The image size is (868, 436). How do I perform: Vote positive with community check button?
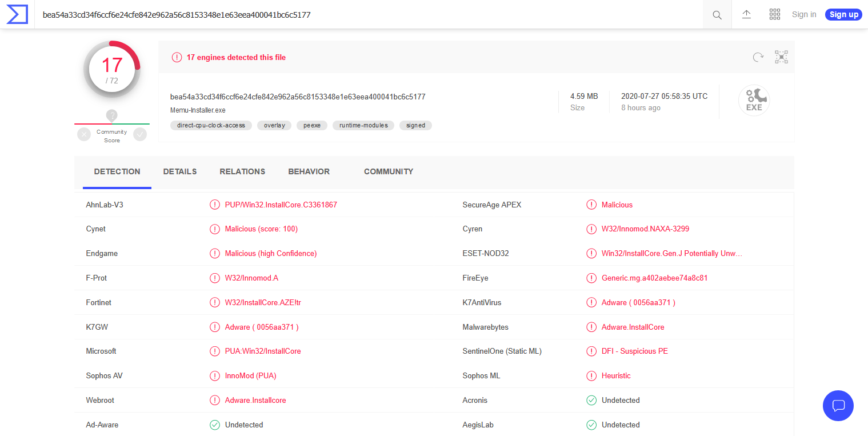point(140,134)
